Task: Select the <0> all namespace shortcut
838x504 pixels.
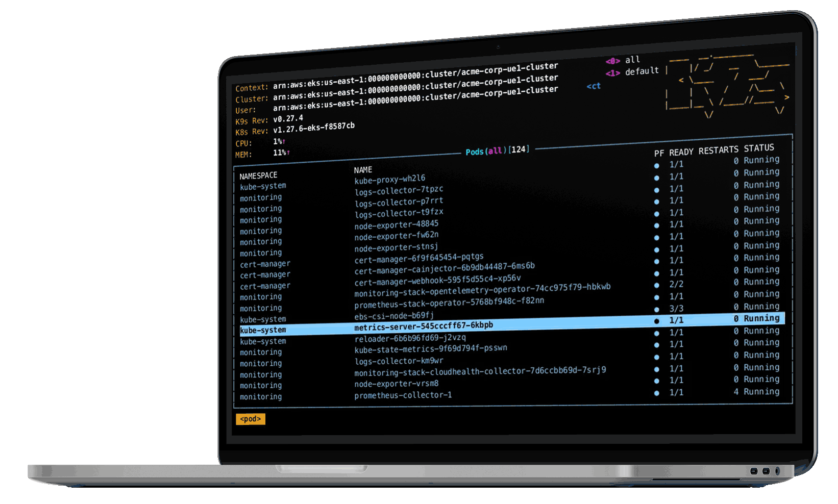Action: tap(623, 60)
